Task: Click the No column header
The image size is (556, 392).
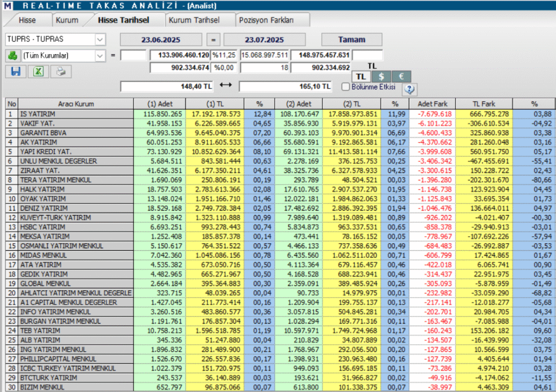Action: (x=12, y=104)
